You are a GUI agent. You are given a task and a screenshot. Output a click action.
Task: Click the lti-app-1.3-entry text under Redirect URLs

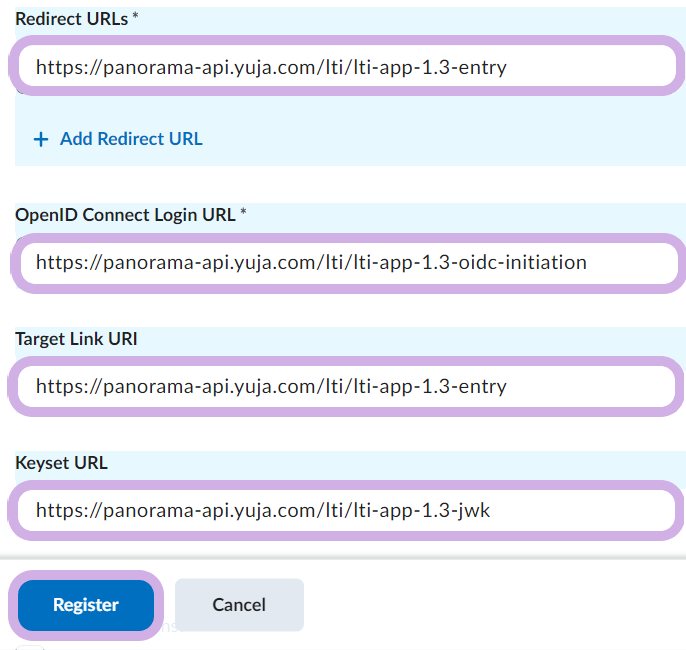click(x=428, y=68)
